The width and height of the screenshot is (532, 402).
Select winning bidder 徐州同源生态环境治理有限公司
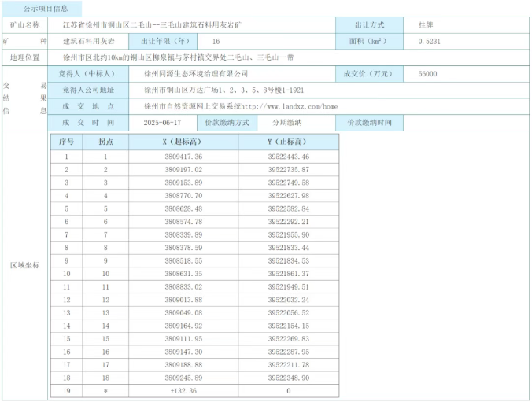pyautogui.click(x=196, y=74)
